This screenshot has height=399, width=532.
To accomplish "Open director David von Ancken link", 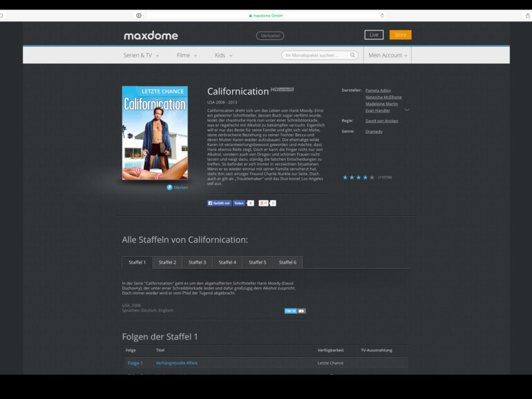I will point(381,121).
